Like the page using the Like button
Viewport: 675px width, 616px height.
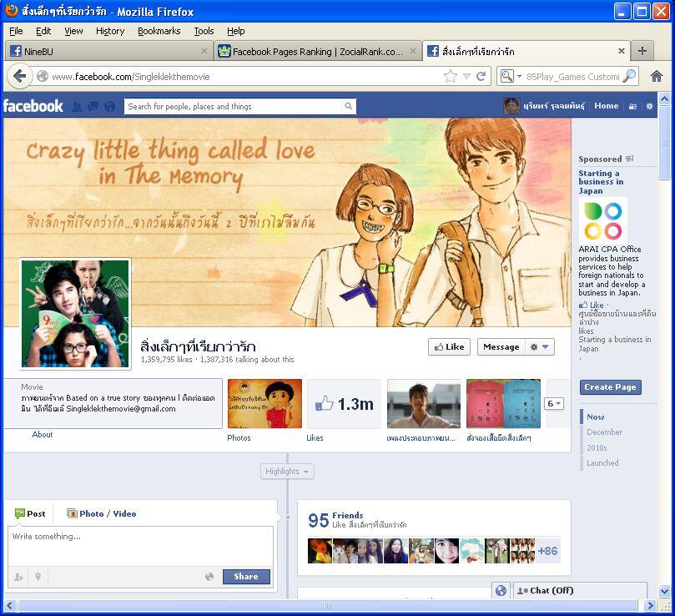click(449, 347)
